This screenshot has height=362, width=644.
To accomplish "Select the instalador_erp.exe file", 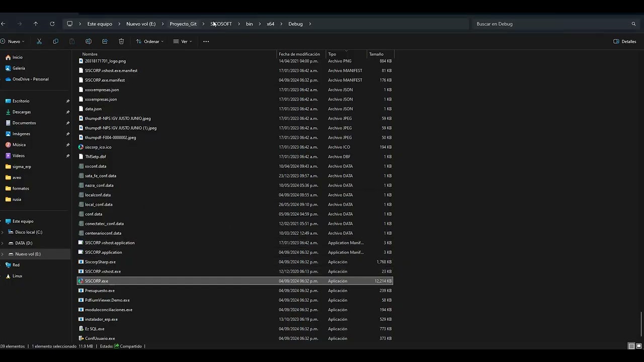I will pyautogui.click(x=101, y=319).
